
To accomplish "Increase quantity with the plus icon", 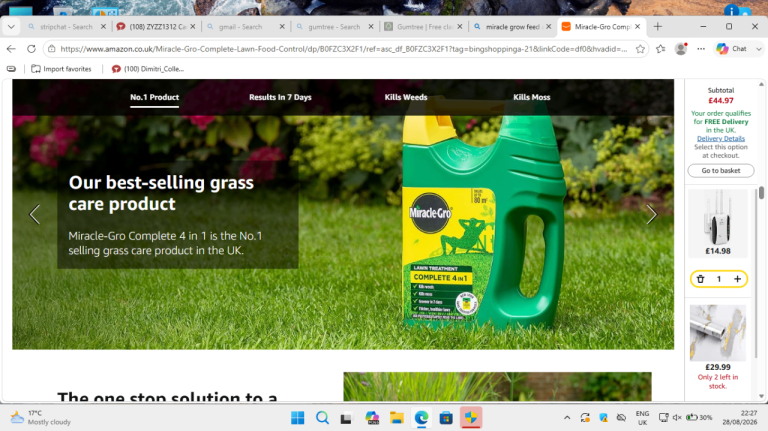I will [738, 279].
